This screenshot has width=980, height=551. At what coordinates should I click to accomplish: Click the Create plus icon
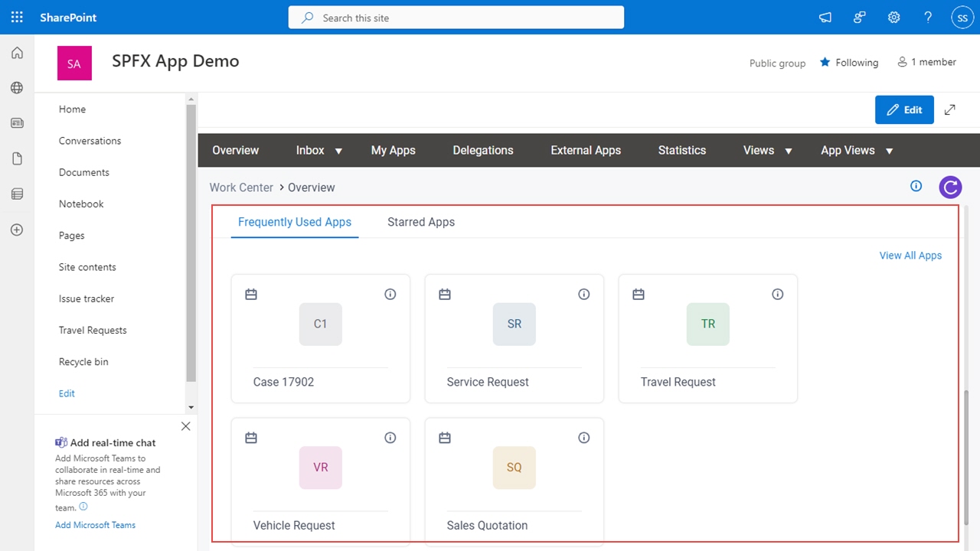coord(17,230)
